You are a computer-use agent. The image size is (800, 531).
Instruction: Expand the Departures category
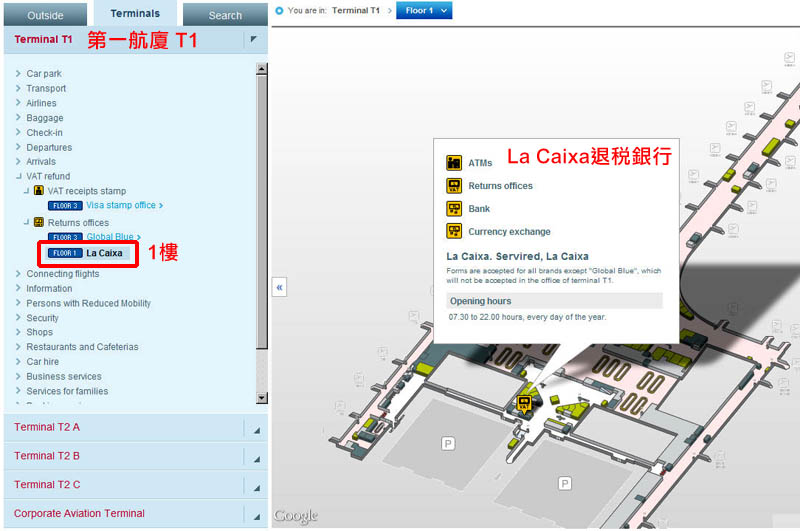point(49,147)
